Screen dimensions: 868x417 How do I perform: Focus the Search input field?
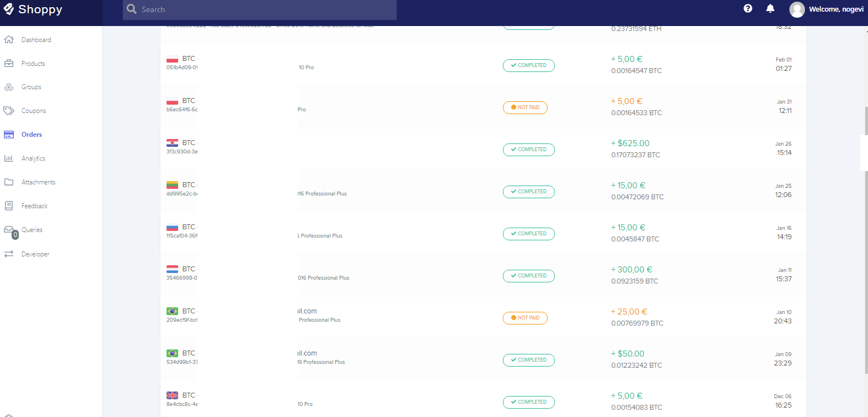[x=259, y=9]
